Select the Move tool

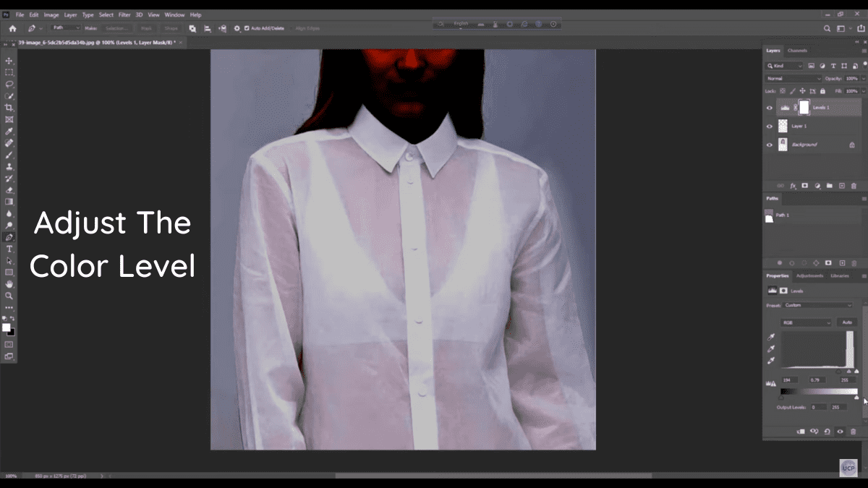(x=9, y=61)
